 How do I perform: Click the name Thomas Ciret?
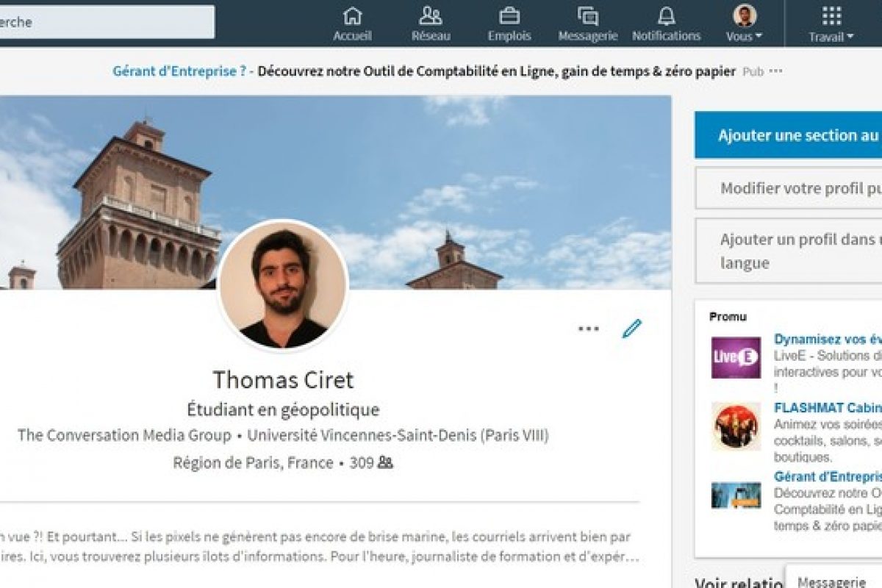click(283, 380)
